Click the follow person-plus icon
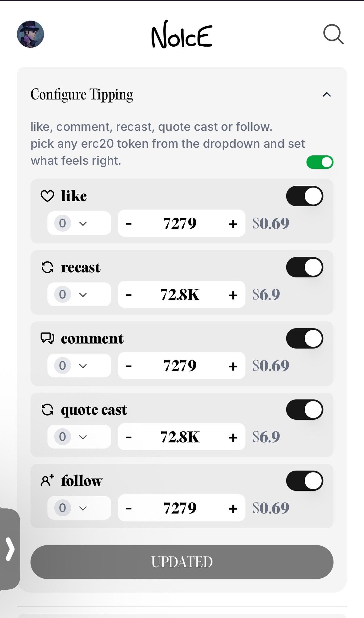The image size is (364, 618). [47, 480]
